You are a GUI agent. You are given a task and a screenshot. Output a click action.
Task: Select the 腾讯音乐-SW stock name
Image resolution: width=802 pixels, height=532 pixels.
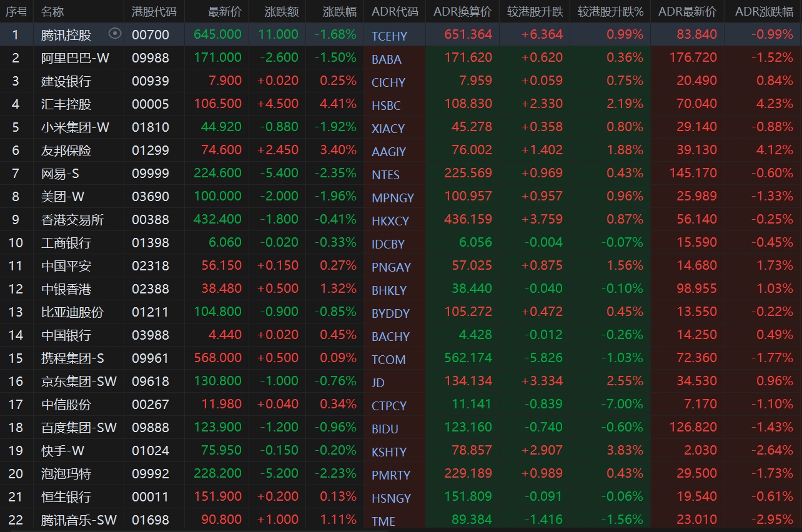click(79, 520)
